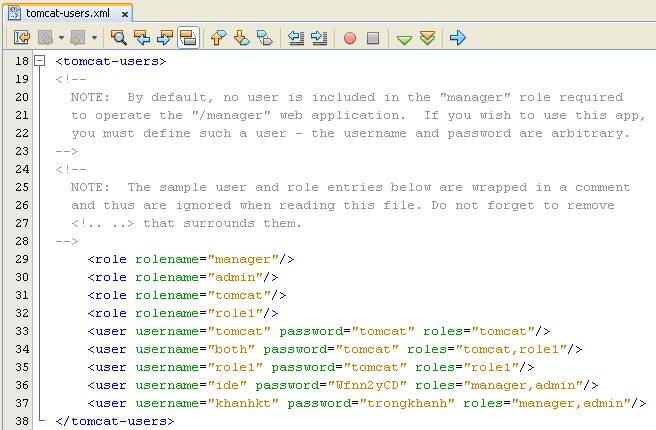This screenshot has width=656, height=430.
Task: Click the navigate Back toolbar icon
Action: tap(45, 38)
